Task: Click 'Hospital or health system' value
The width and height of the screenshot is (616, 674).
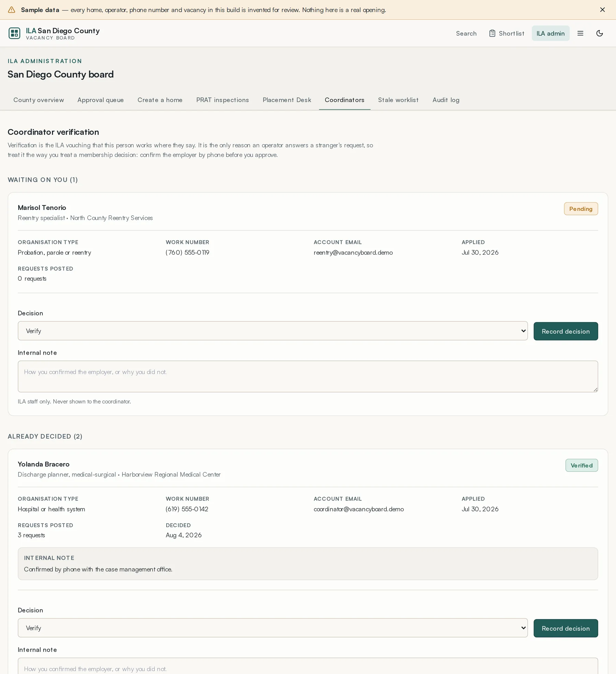Action: pyautogui.click(x=51, y=509)
